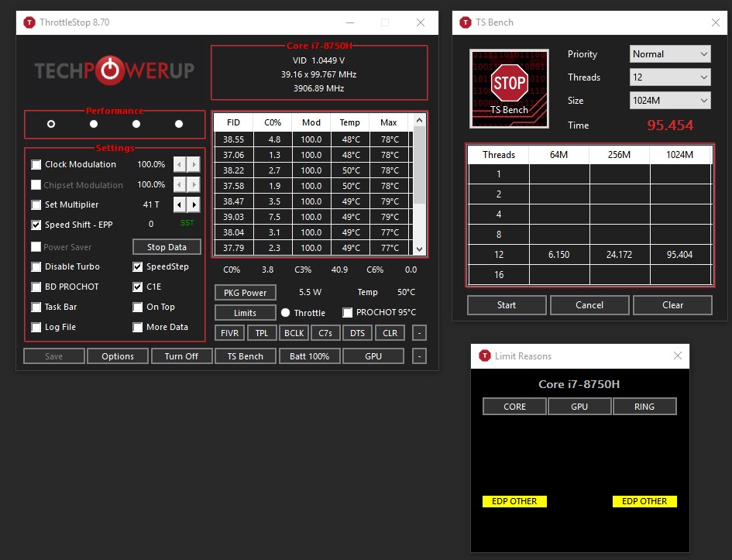
Task: Uncheck SpeedStep checkbox
Action: tap(138, 267)
